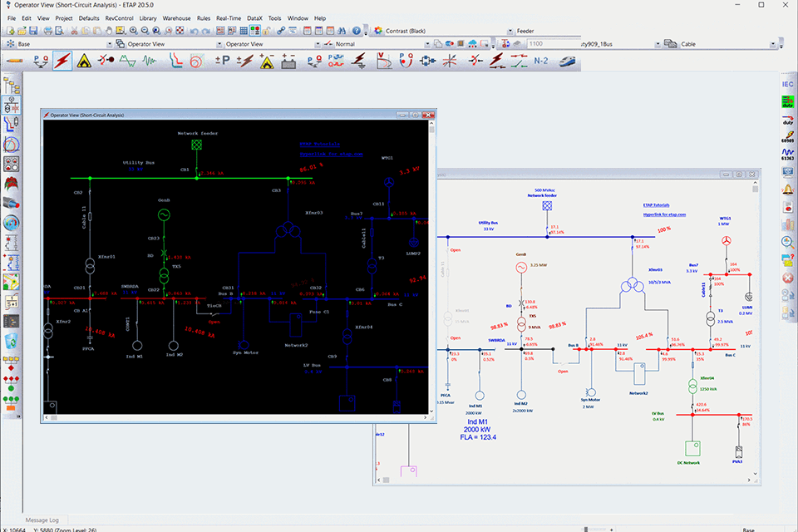Open Star protective device coordination mode

coord(175,61)
